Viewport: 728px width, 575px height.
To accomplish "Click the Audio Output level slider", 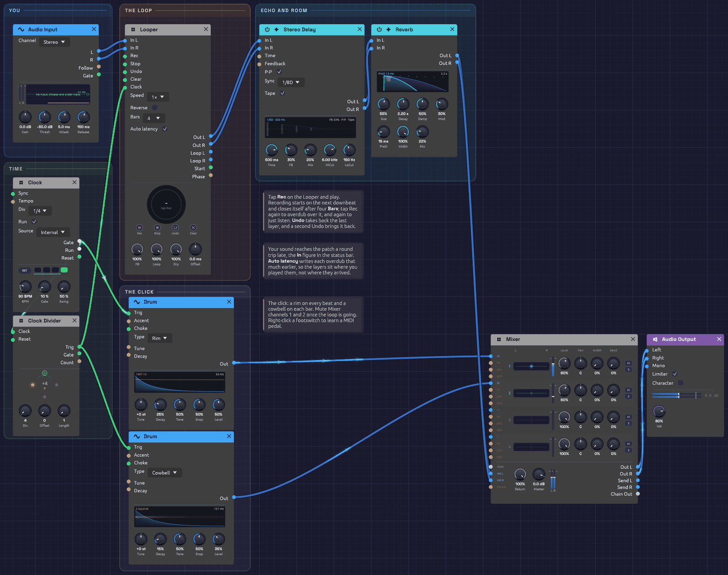I will (x=676, y=395).
